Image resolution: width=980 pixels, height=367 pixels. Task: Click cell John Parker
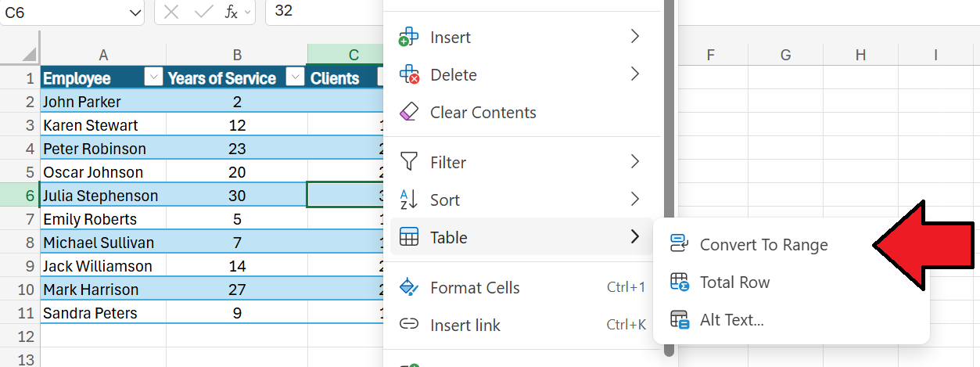(103, 102)
